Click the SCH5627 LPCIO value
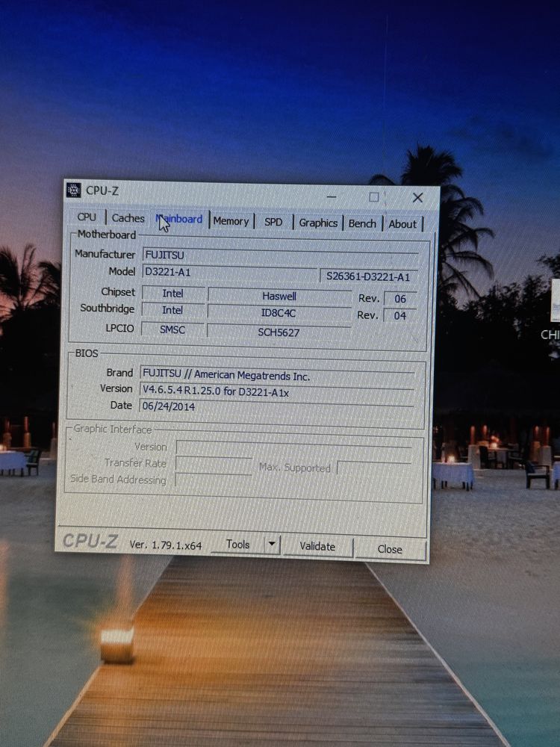Screen dimensions: 560x747 click(279, 332)
